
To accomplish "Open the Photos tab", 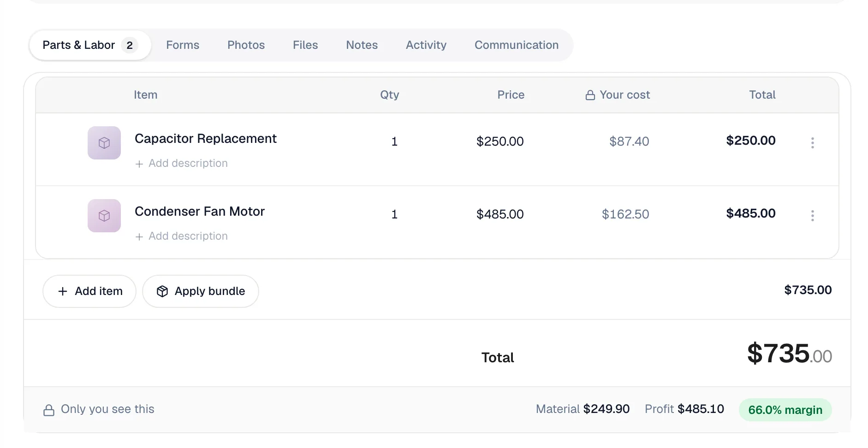I will (x=246, y=45).
